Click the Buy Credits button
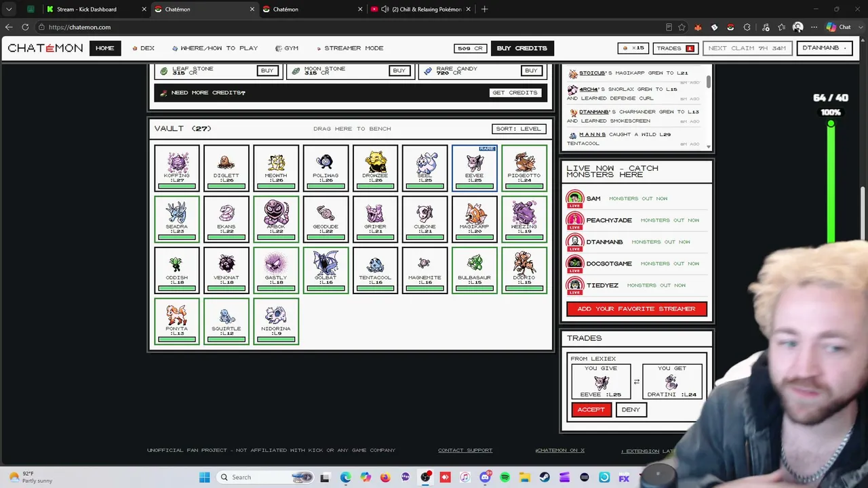The image size is (868, 488). click(x=521, y=48)
